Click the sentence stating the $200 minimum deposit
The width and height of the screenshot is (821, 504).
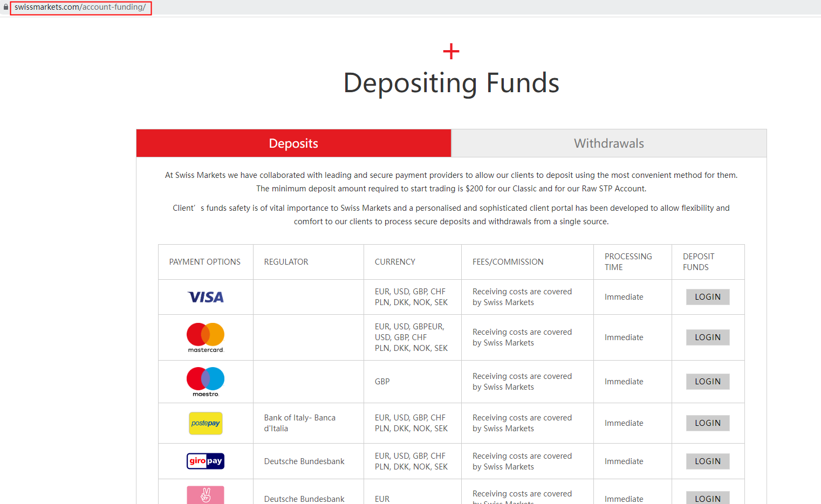(451, 189)
